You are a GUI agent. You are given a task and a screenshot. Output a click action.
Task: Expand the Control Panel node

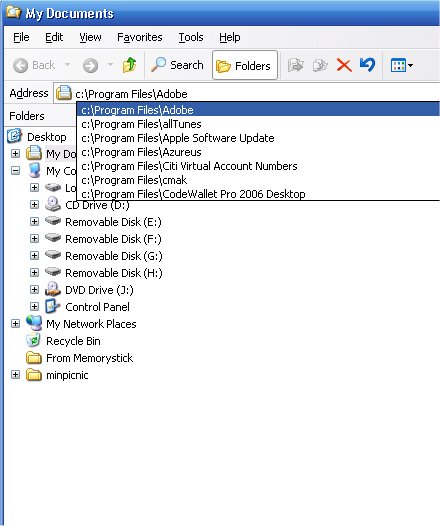(34, 307)
